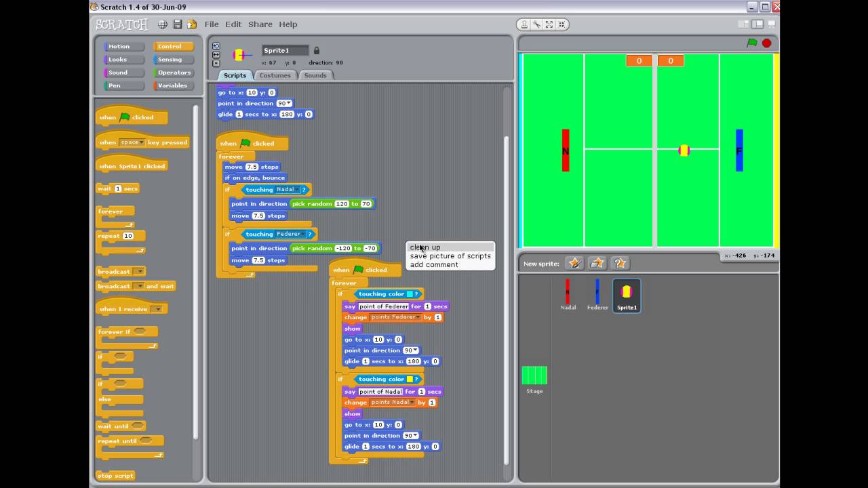Choose add comment from the context menu

[450, 265]
